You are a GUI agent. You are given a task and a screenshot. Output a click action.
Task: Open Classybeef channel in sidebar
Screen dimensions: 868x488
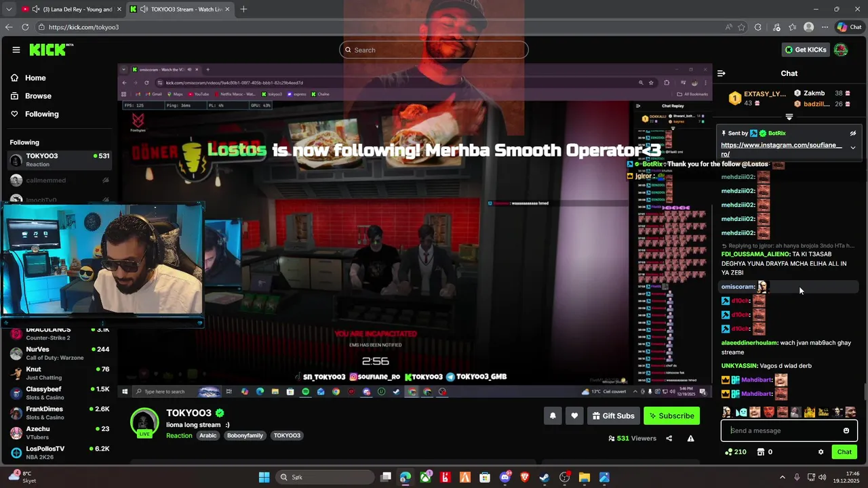[59, 393]
